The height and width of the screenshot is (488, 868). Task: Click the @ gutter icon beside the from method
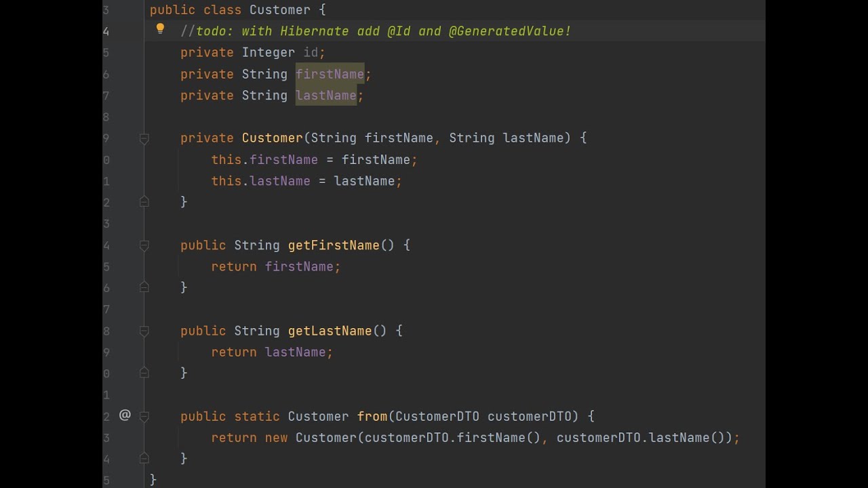point(125,415)
